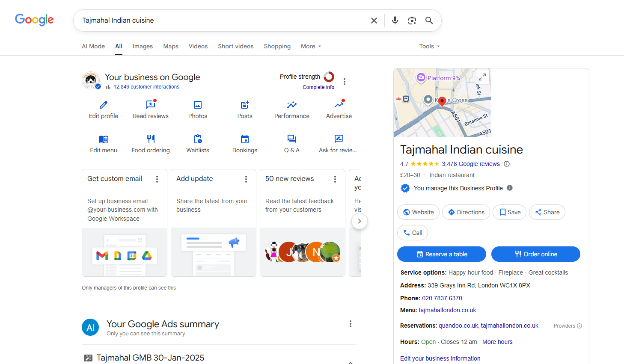
Task: Click the Edit profile pencil icon
Action: click(x=104, y=105)
